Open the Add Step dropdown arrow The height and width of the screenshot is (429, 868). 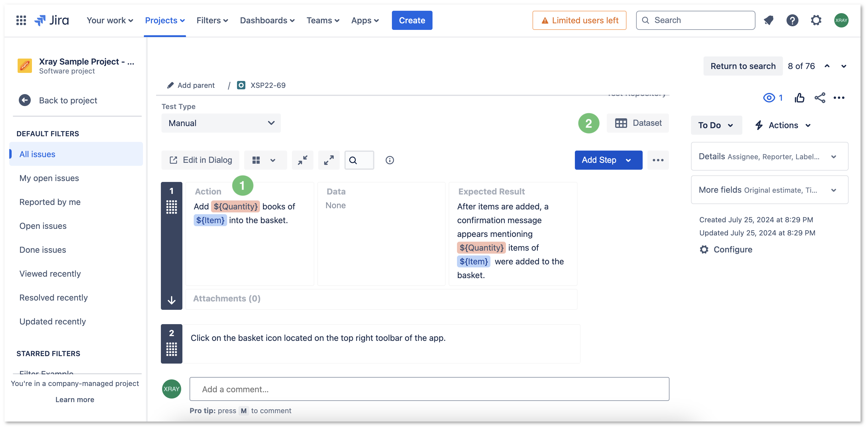tap(628, 160)
